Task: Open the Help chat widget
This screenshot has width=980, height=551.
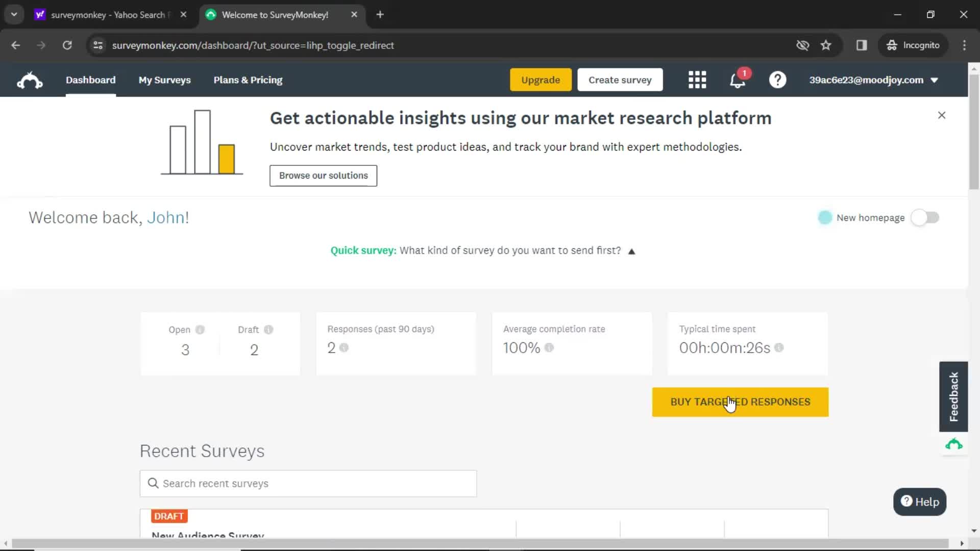Action: (x=919, y=502)
